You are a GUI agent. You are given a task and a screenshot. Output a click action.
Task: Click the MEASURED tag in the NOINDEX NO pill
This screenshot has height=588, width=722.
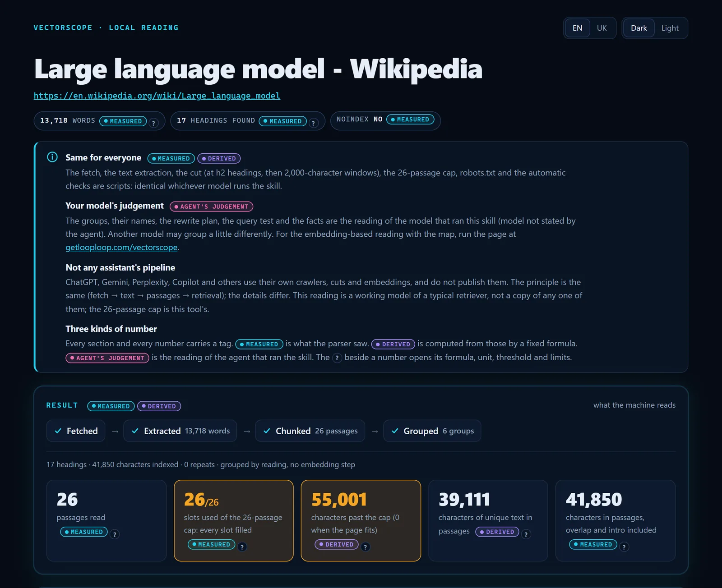[410, 119]
